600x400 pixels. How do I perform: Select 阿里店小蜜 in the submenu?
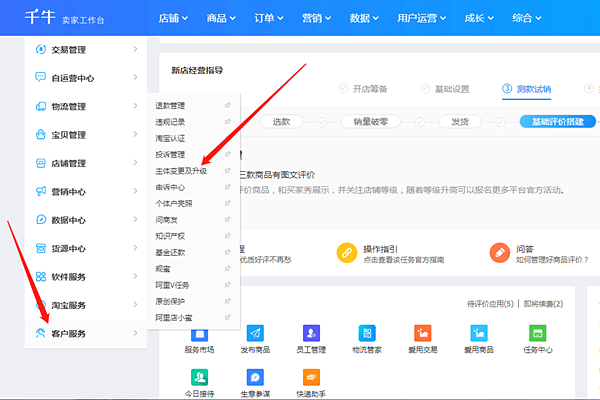tap(174, 318)
